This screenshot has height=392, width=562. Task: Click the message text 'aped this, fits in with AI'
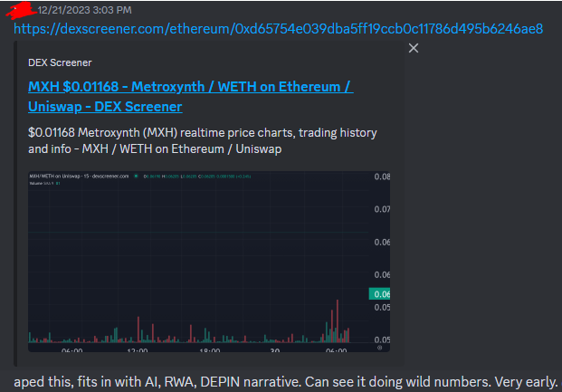[x=85, y=382]
